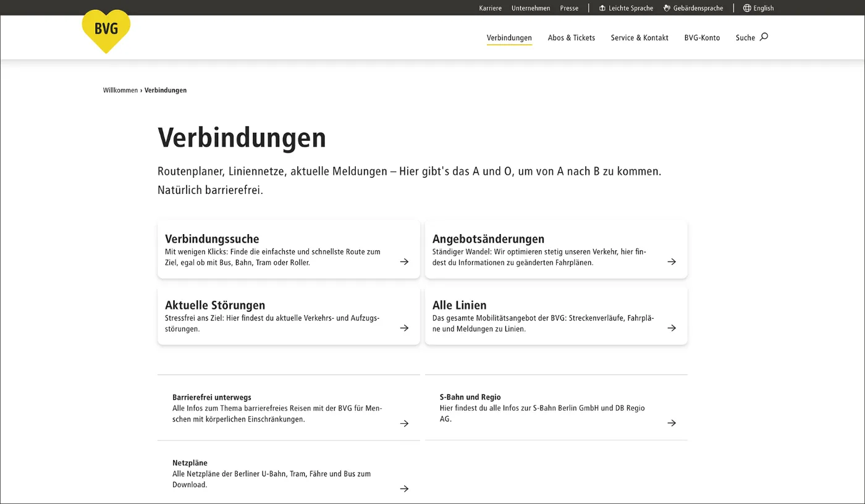Click Verbindungen in the breadcrumb
Screen dimensions: 865x504
(x=166, y=90)
